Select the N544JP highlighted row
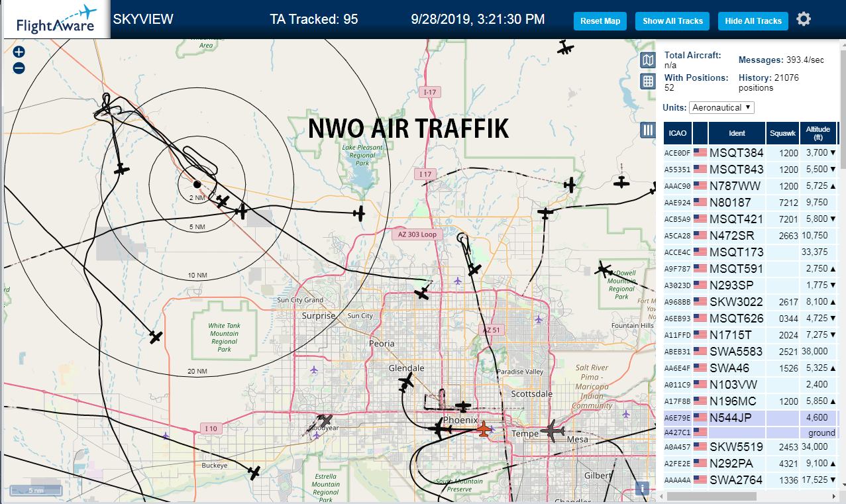Image resolution: width=846 pixels, height=504 pixels. point(751,418)
